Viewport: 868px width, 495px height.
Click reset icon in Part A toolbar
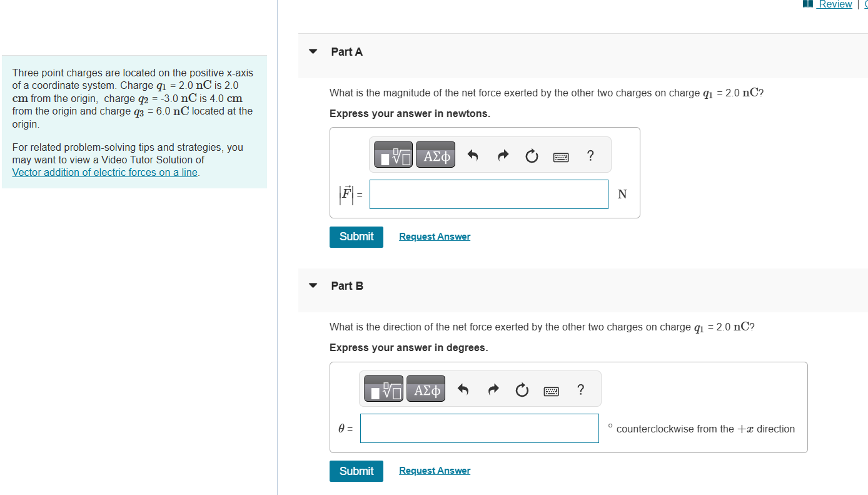[x=532, y=156]
